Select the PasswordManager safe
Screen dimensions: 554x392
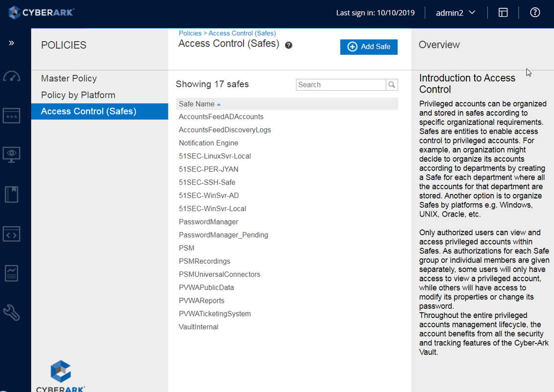pyautogui.click(x=209, y=221)
